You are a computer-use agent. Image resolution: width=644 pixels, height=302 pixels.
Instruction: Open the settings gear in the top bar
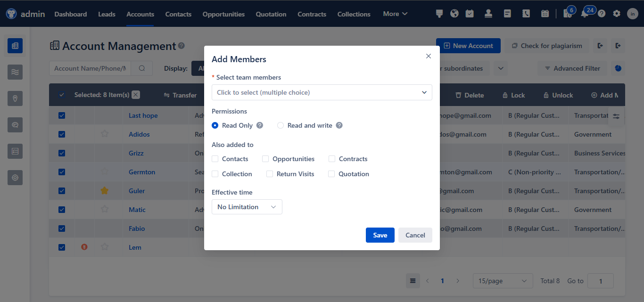pos(617,13)
